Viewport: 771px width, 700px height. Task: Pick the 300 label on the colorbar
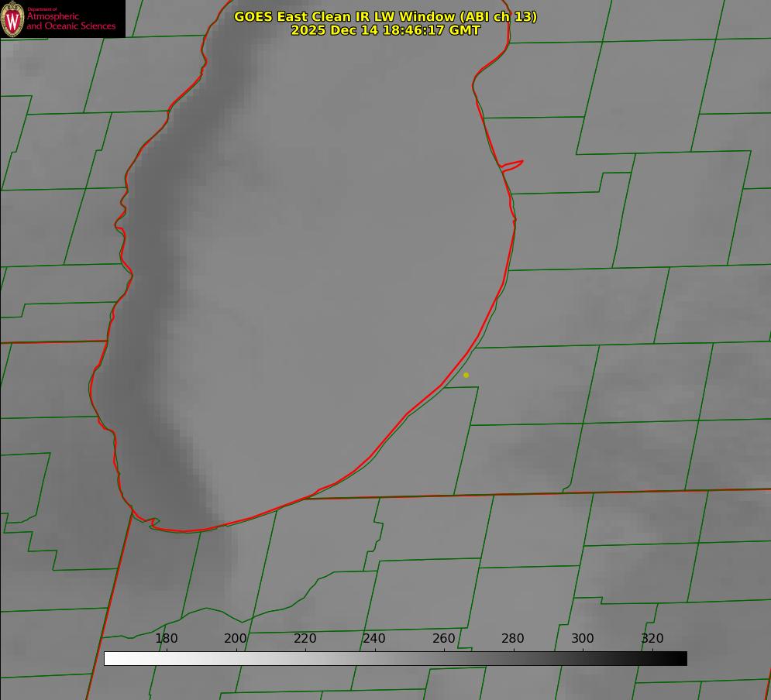pyautogui.click(x=583, y=639)
